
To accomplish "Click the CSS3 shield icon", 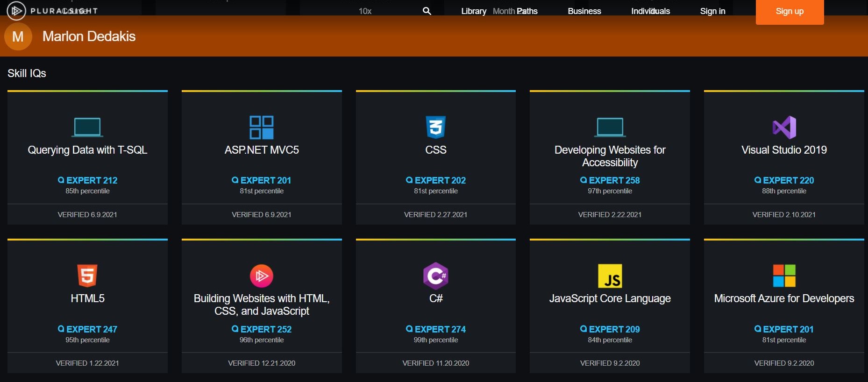I will tap(436, 127).
